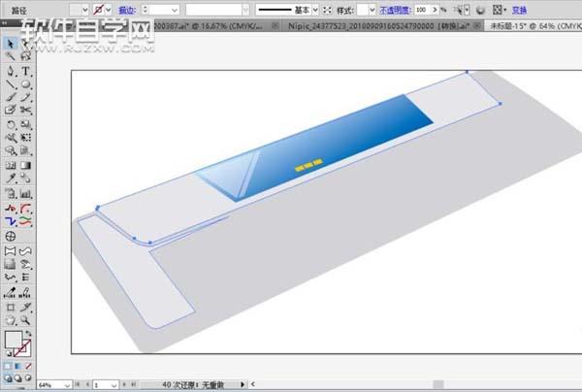Open the stroke color dropdown in control bar
582x392 pixels.
pos(108,10)
